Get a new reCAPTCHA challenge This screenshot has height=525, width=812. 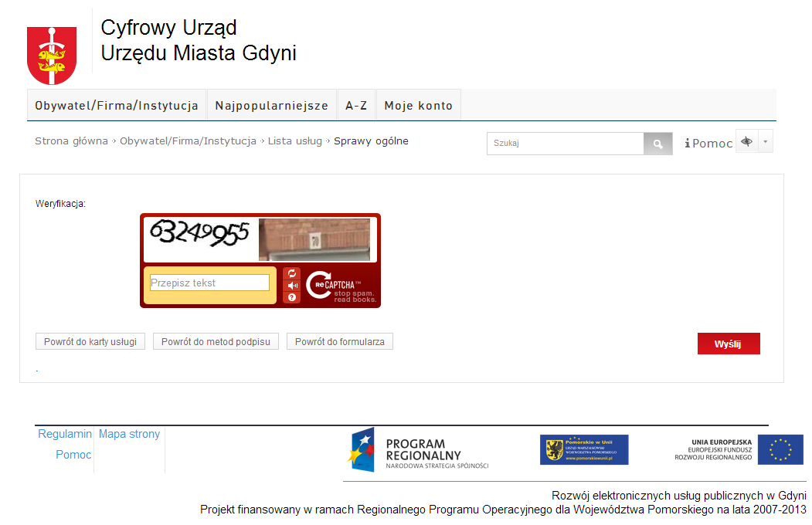click(x=292, y=273)
